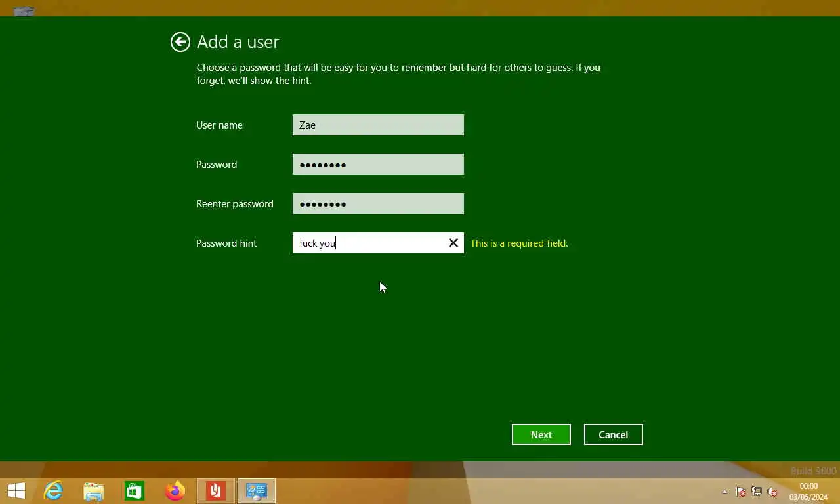Image resolution: width=840 pixels, height=504 pixels.
Task: Click the 'Reenter password' label
Action: coord(235,203)
